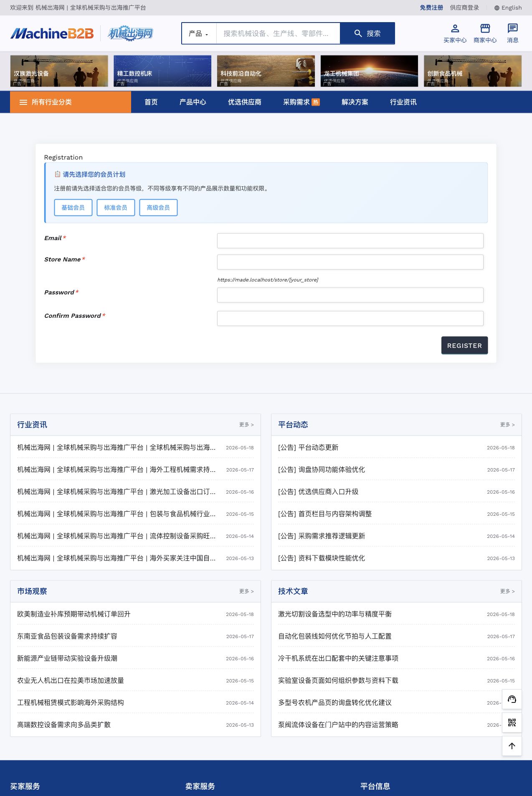Open the 产品 search type dropdown

tap(199, 33)
